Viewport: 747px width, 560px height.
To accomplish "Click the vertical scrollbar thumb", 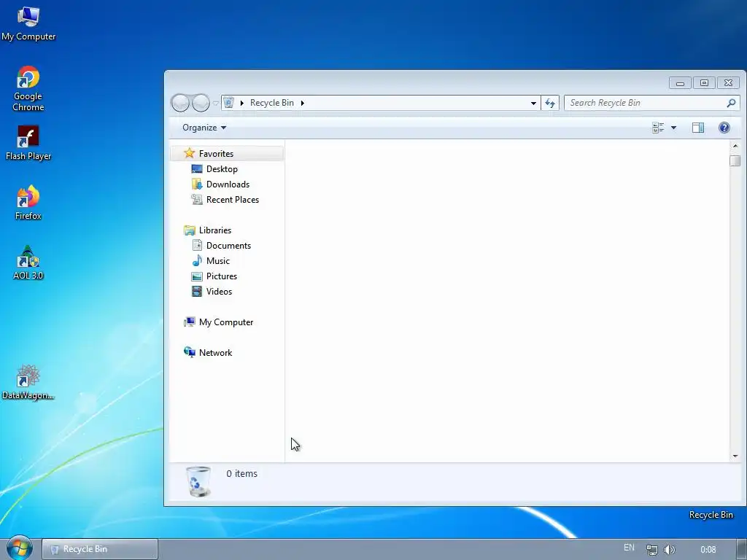I will [735, 160].
